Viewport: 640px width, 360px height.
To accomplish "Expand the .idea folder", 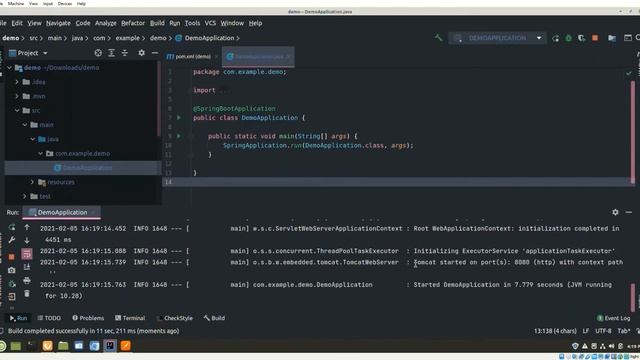I will 17,82.
